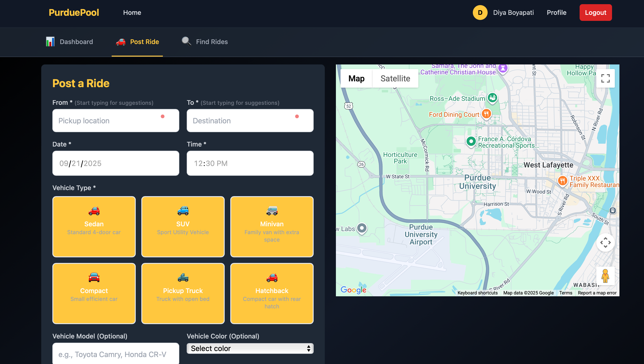Viewport: 644px width, 364px height.
Task: Open the Date picker field
Action: pyautogui.click(x=116, y=163)
